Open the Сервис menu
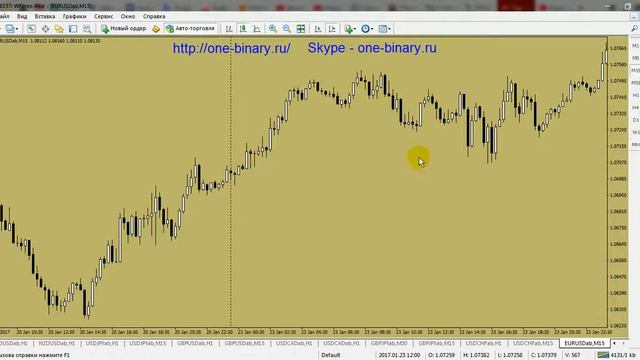This screenshot has width=640, height=360. pos(104,16)
